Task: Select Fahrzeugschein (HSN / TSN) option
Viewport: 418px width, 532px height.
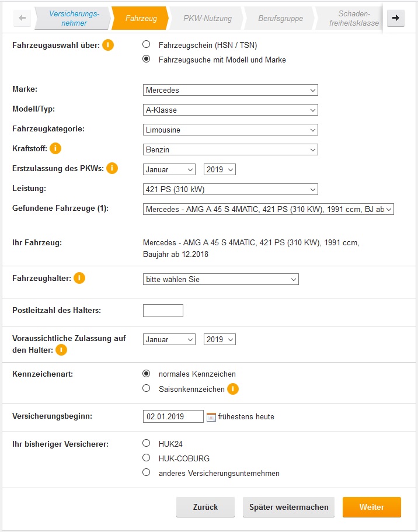Action: (x=147, y=44)
